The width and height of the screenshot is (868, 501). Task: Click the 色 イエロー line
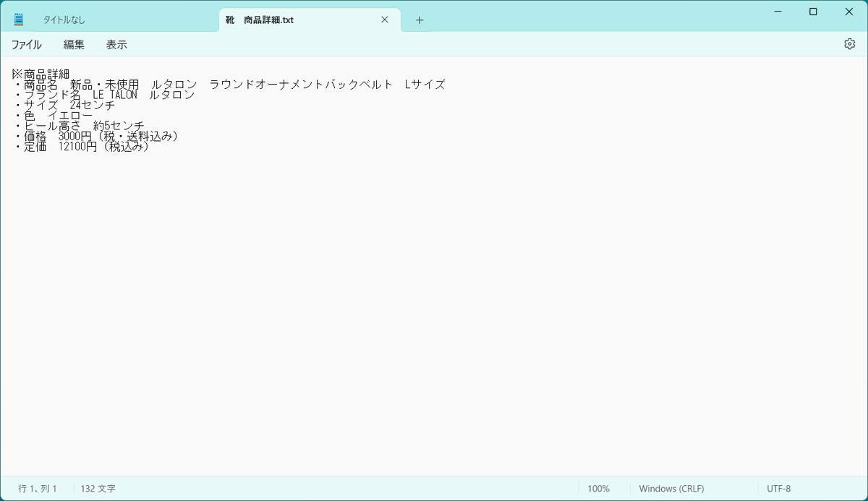click(x=52, y=116)
